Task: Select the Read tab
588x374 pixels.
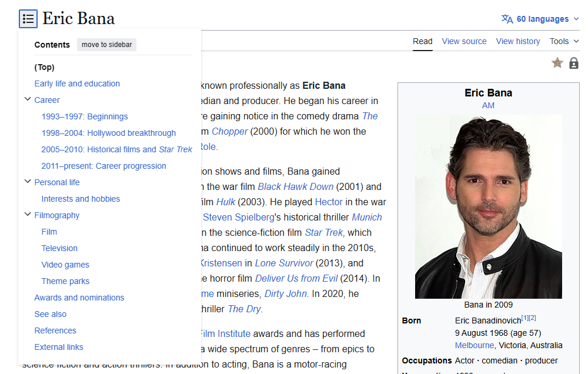Action: 422,41
